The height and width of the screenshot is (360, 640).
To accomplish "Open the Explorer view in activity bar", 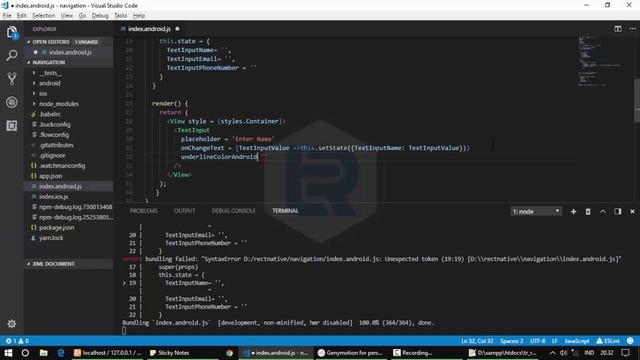I will pos(12,32).
